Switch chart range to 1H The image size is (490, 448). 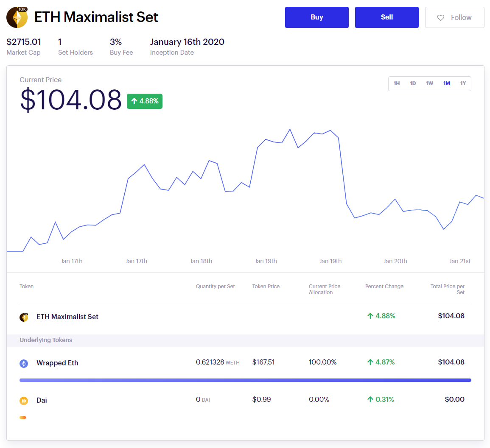pyautogui.click(x=397, y=83)
